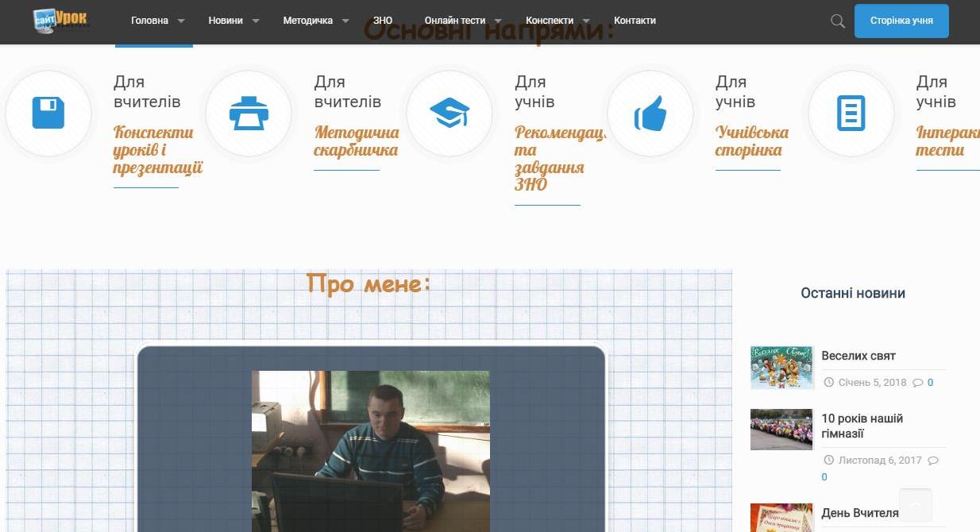The image size is (980, 532).
Task: Click the Про мене heading
Action: [368, 283]
